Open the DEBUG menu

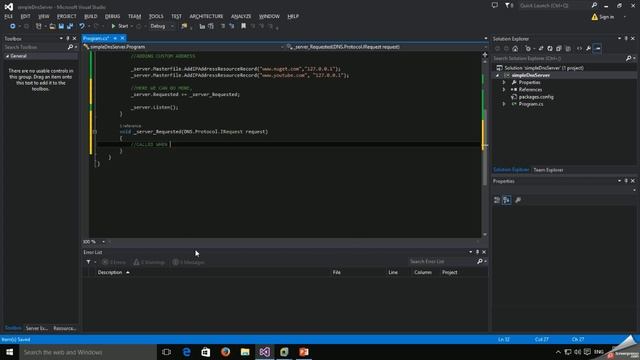112,16
